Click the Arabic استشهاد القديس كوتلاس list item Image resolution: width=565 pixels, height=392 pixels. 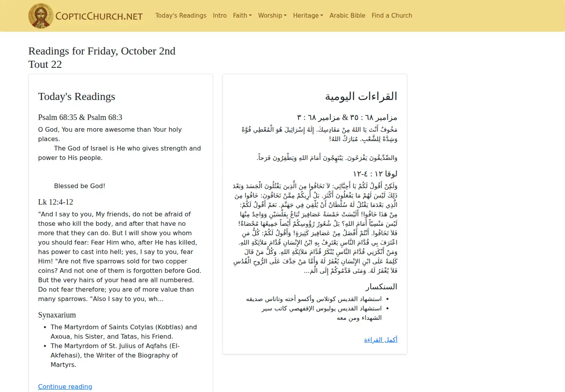[x=314, y=299]
